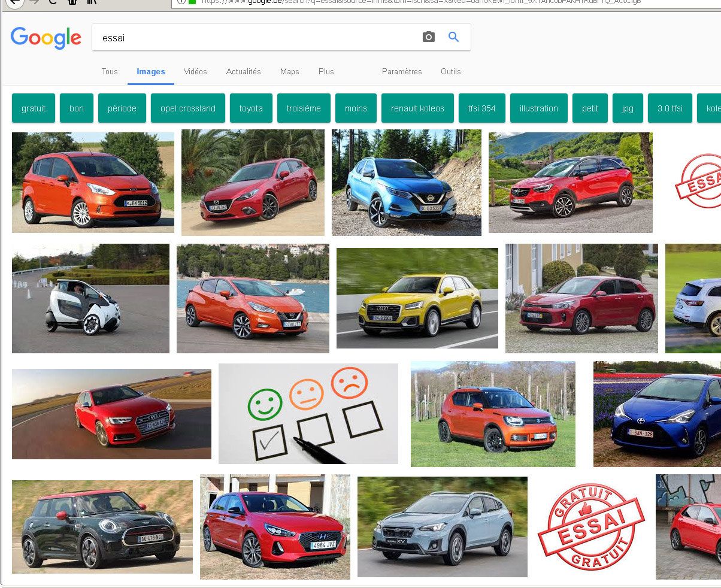This screenshot has height=588, width=721.
Task: Open the Maps tab
Action: (x=290, y=71)
